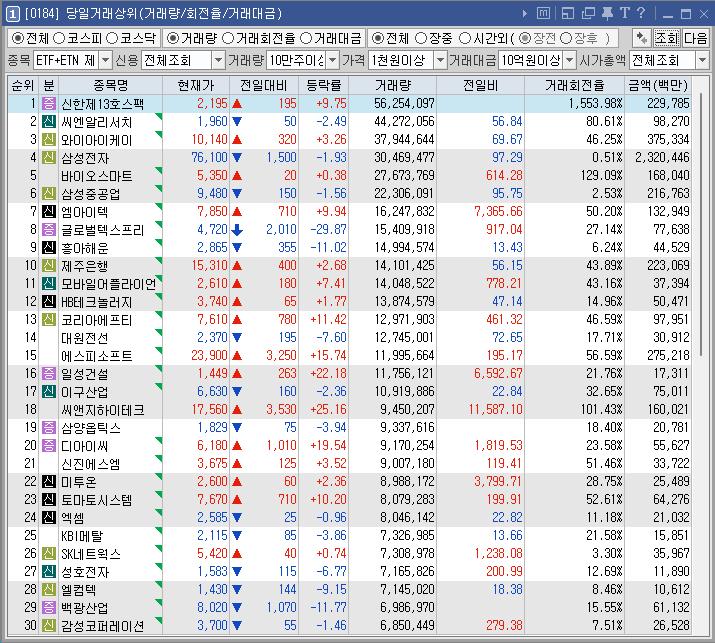Image resolution: width=715 pixels, height=643 pixels.
Task: Click the small play arrow icon in title bar
Action: pos(525,14)
